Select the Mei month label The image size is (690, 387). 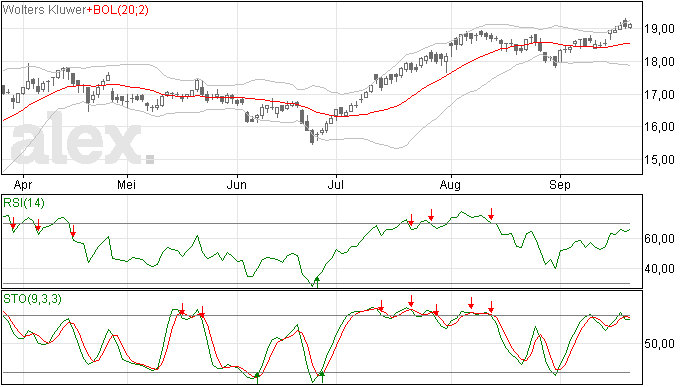point(126,184)
